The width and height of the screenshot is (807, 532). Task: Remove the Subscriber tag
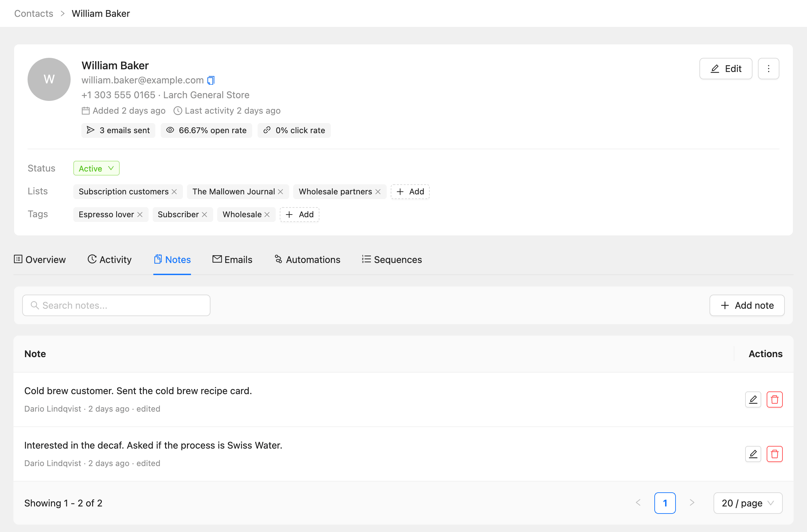tap(204, 215)
